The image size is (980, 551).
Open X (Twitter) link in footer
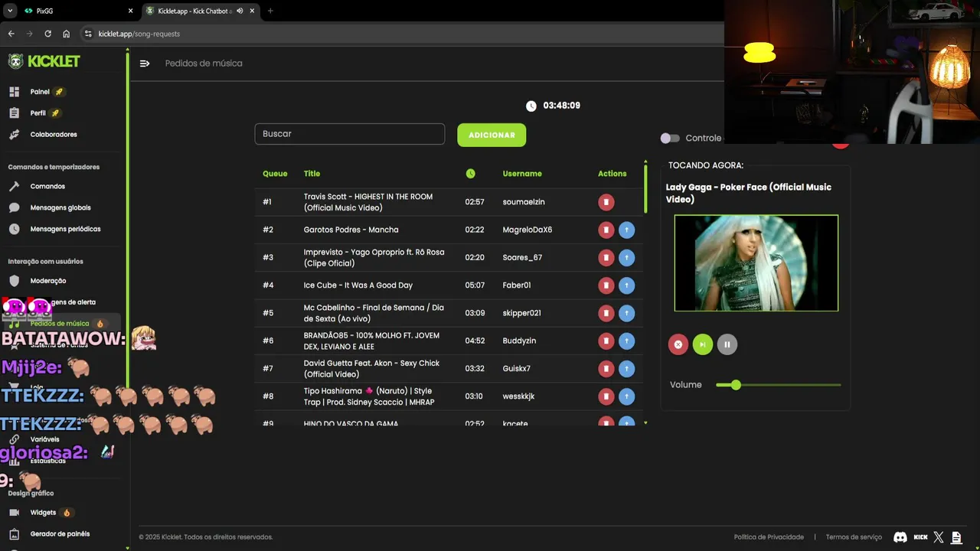pyautogui.click(x=939, y=537)
